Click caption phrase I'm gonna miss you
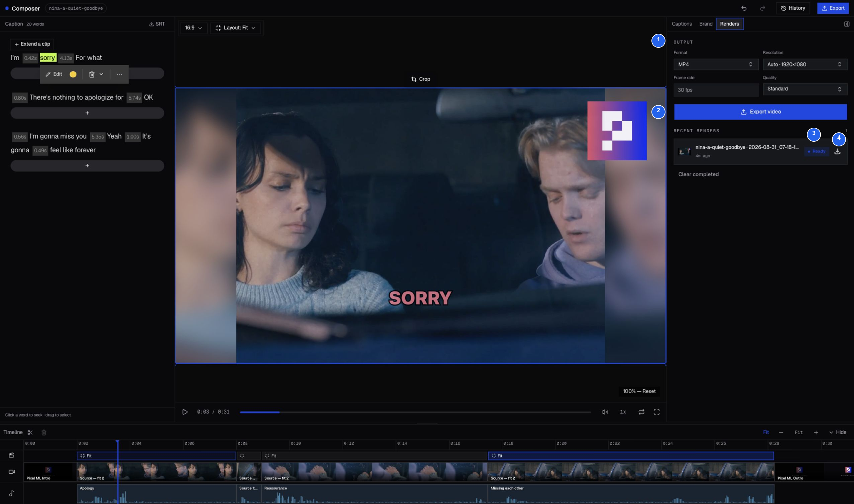This screenshot has height=504, width=854. click(x=58, y=137)
